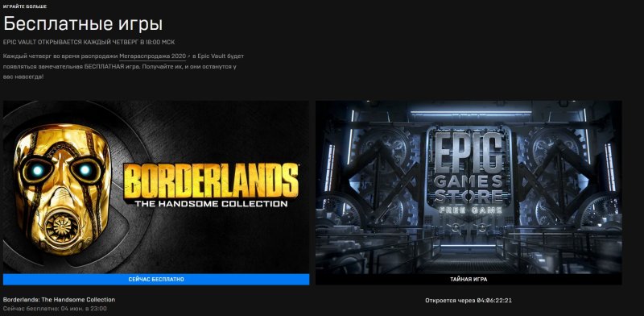Open the Borderlands: The Handsome Collection title link
Image resolution: width=644 pixels, height=316 pixels.
[59, 300]
